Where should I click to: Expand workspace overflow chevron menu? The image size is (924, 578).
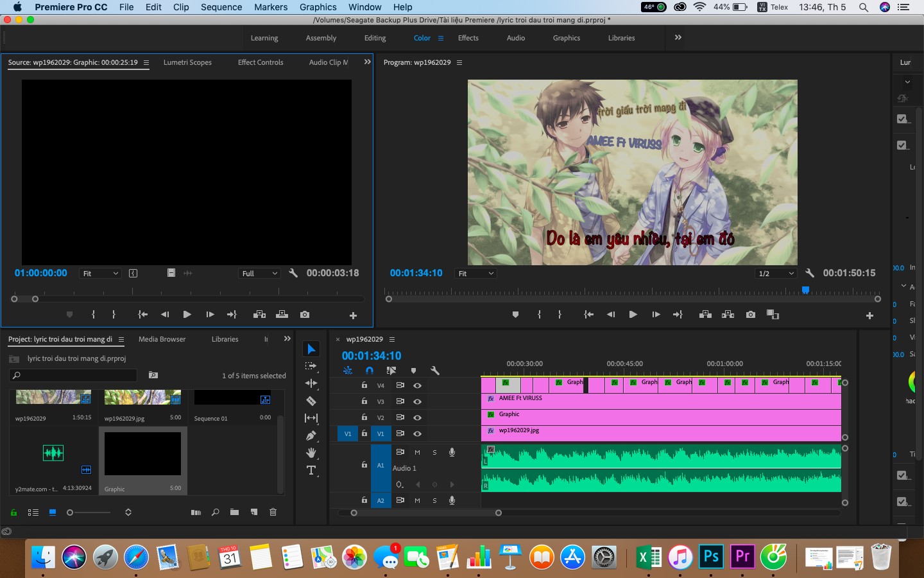[678, 38]
